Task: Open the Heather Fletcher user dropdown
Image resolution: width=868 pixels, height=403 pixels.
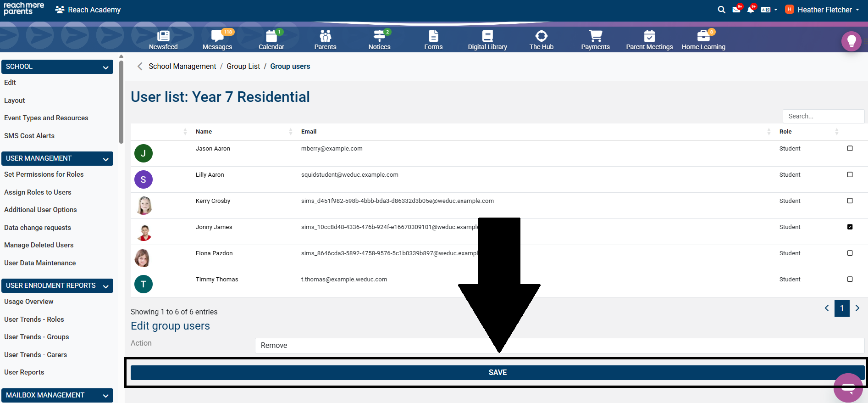Action: pos(823,10)
